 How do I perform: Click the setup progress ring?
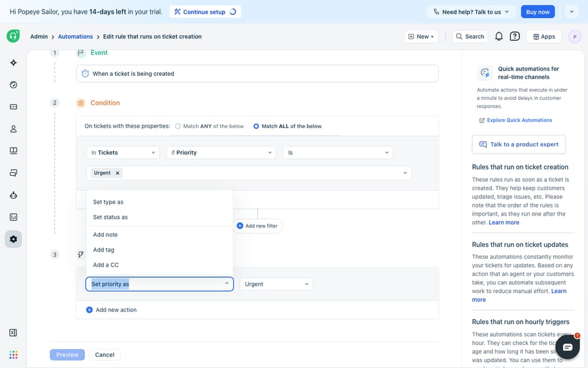click(233, 12)
